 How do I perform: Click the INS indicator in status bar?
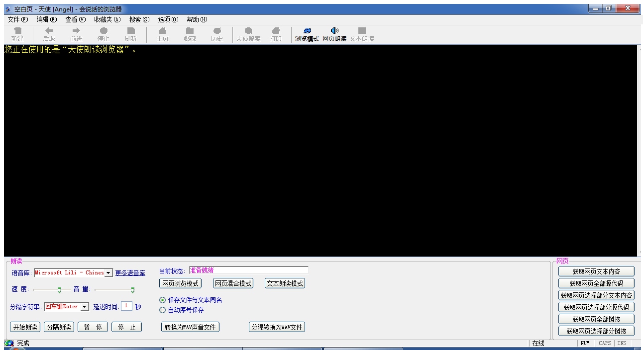coord(622,344)
